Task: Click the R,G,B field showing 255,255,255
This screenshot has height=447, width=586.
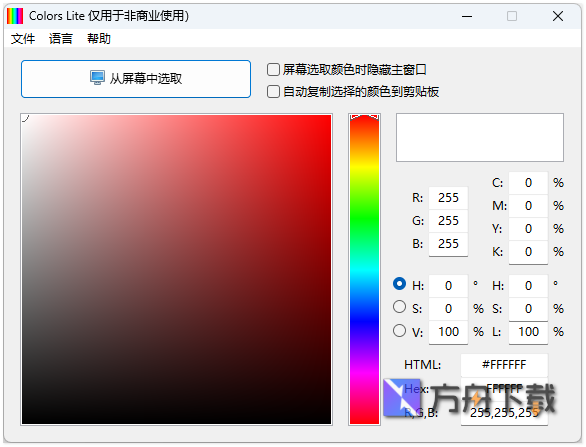Action: click(504, 413)
